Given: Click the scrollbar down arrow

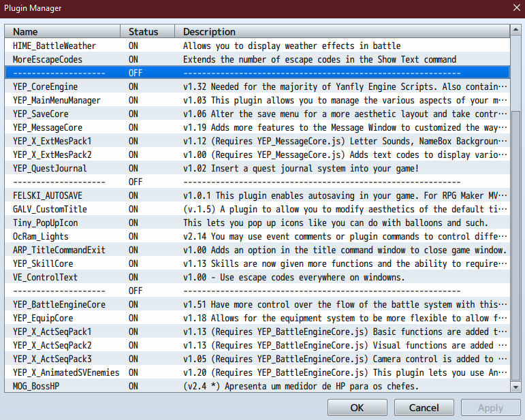Looking at the screenshot, I should coord(515,387).
